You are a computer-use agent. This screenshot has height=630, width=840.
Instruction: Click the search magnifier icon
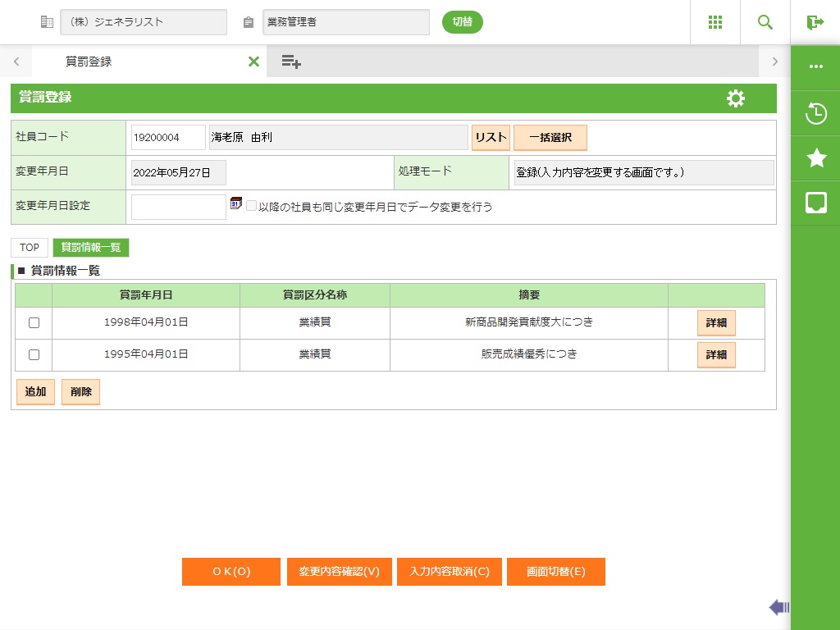point(765,22)
